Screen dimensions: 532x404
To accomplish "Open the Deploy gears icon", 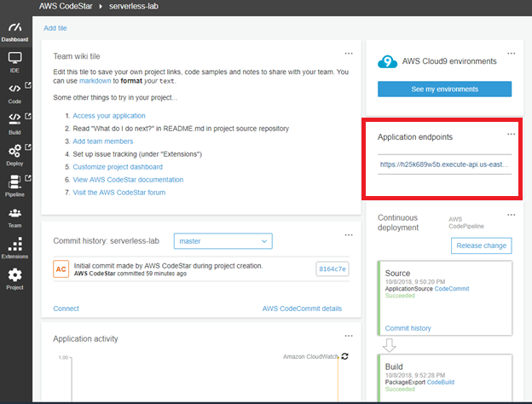I will pos(14,151).
